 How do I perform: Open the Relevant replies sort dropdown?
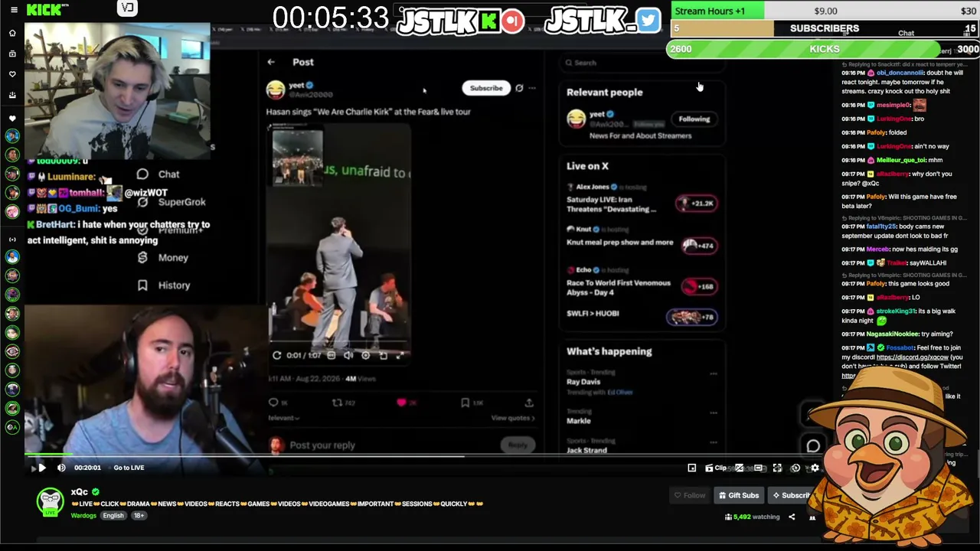[x=283, y=418]
